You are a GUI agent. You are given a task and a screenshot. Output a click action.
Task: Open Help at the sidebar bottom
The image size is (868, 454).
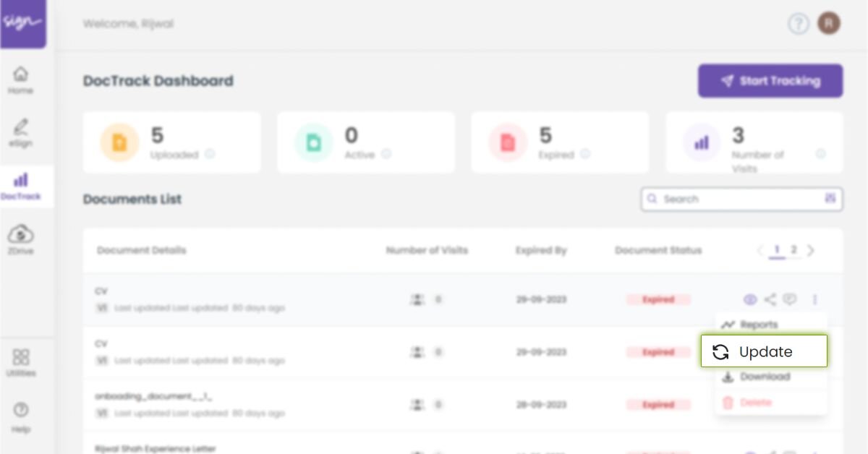pyautogui.click(x=21, y=418)
